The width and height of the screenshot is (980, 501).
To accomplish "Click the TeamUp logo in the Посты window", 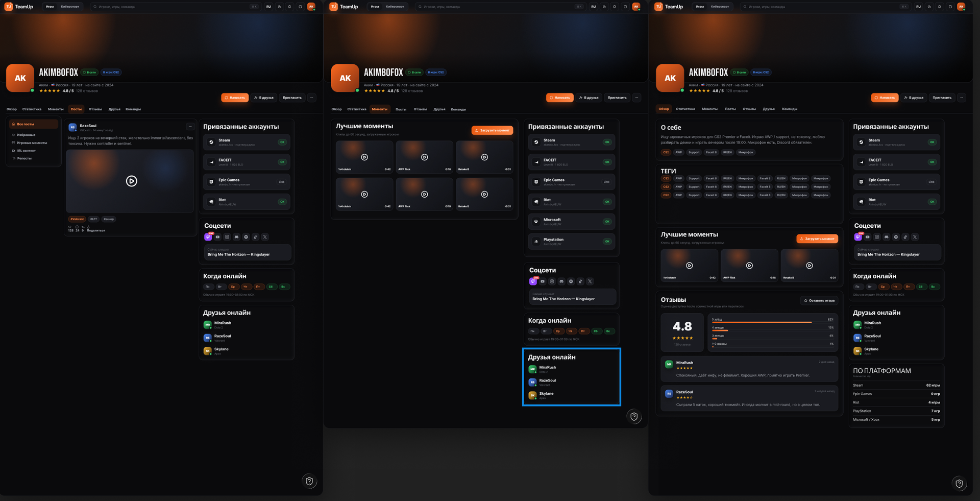I will pyautogui.click(x=19, y=7).
